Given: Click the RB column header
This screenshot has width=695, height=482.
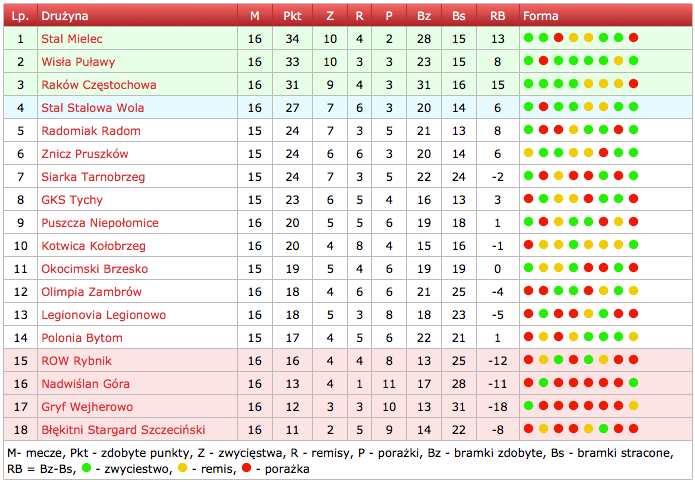Looking at the screenshot, I should tap(497, 16).
